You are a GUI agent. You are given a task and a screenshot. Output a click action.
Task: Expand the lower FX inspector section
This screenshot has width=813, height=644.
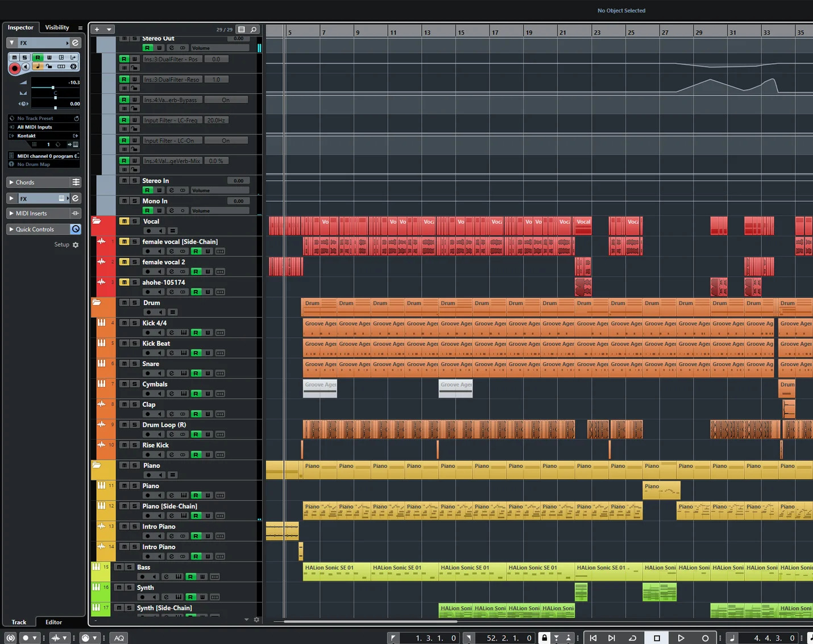click(11, 198)
